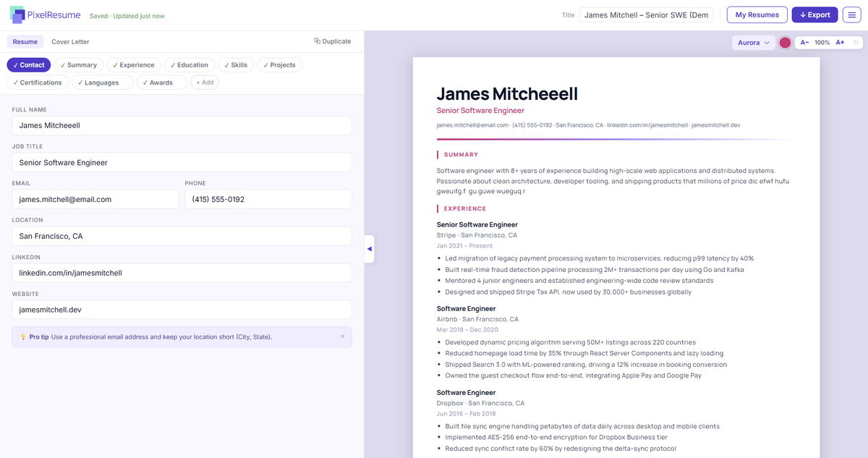Viewport: 868px width, 458px height.
Task: Export the resume
Action: click(x=814, y=14)
